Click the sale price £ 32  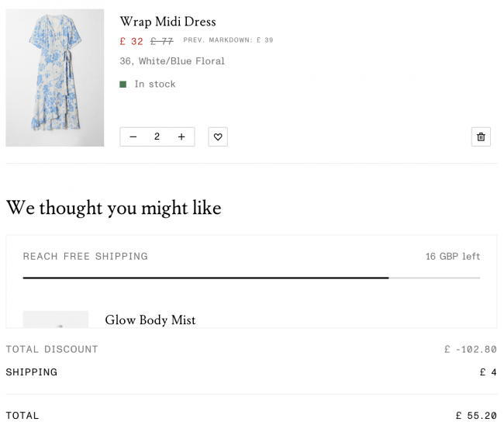tap(131, 41)
